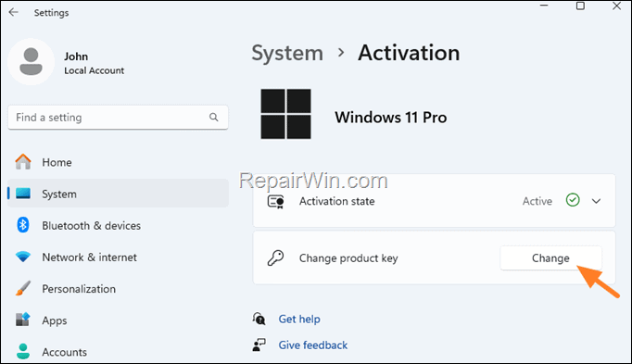The height and width of the screenshot is (364, 632).
Task: Click the Change product key label
Action: click(348, 258)
